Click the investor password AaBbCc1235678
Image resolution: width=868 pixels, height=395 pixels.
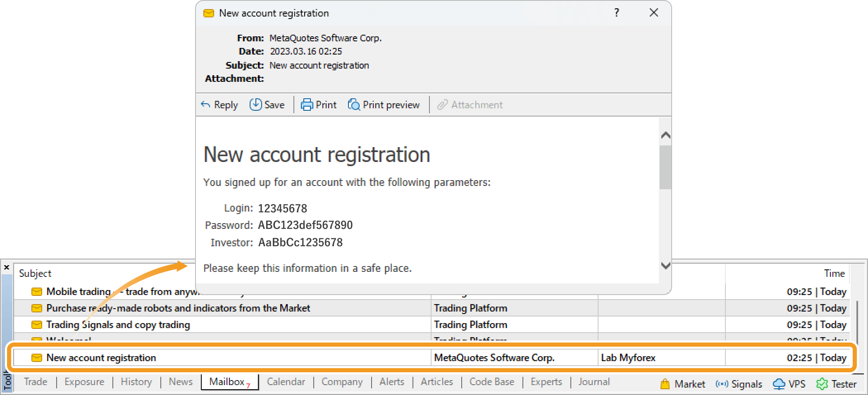pos(300,243)
